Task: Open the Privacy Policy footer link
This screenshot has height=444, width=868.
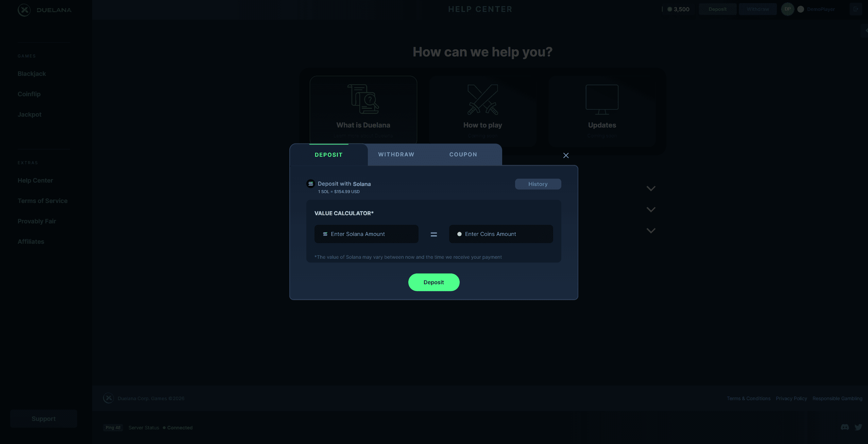Action: tap(792, 398)
